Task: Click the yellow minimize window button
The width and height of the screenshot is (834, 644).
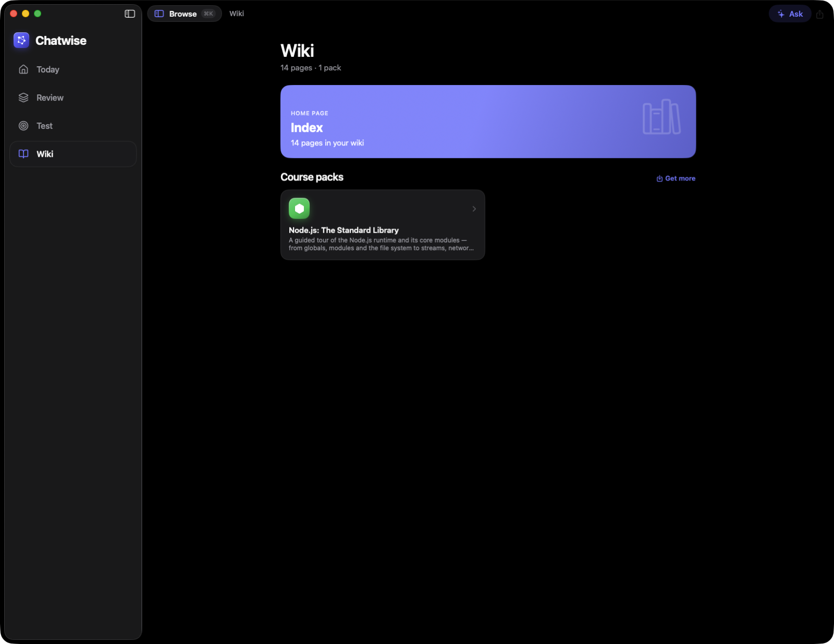Action: click(26, 14)
